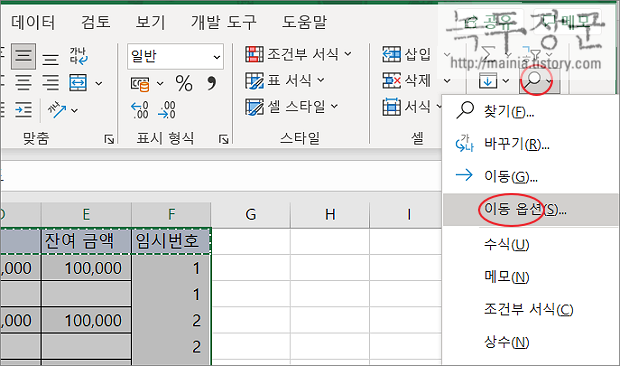
Task: Choose 수식(U) from the menu
Action: pyautogui.click(x=530, y=244)
